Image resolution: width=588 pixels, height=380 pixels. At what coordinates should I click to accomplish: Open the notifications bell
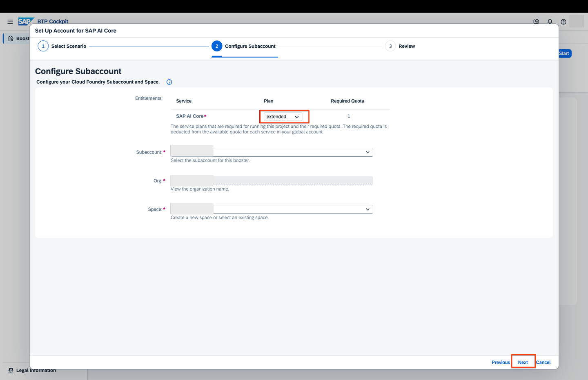tap(550, 22)
